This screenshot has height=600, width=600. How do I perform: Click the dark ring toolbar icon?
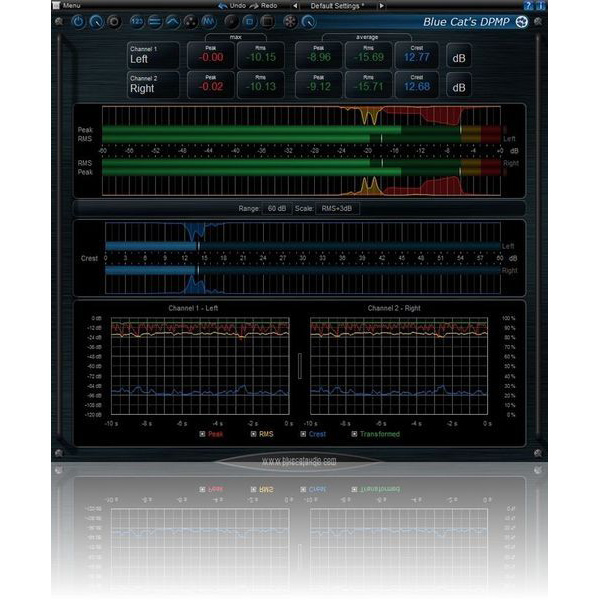tap(114, 22)
